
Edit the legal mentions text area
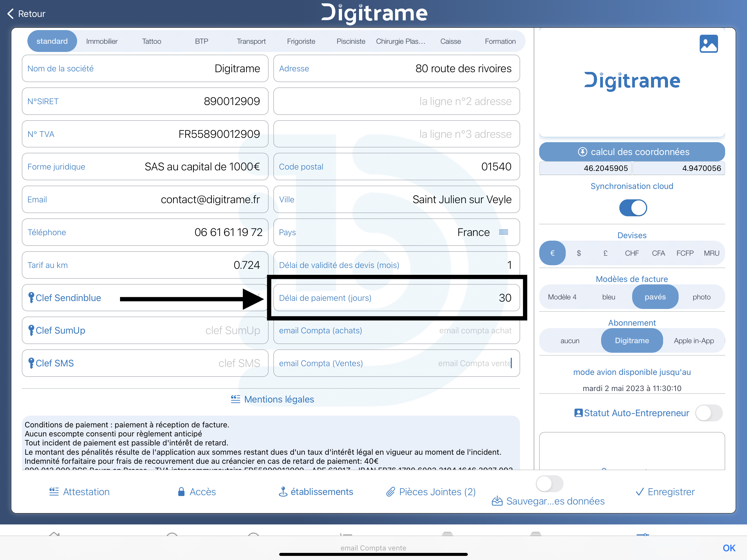pos(271,443)
